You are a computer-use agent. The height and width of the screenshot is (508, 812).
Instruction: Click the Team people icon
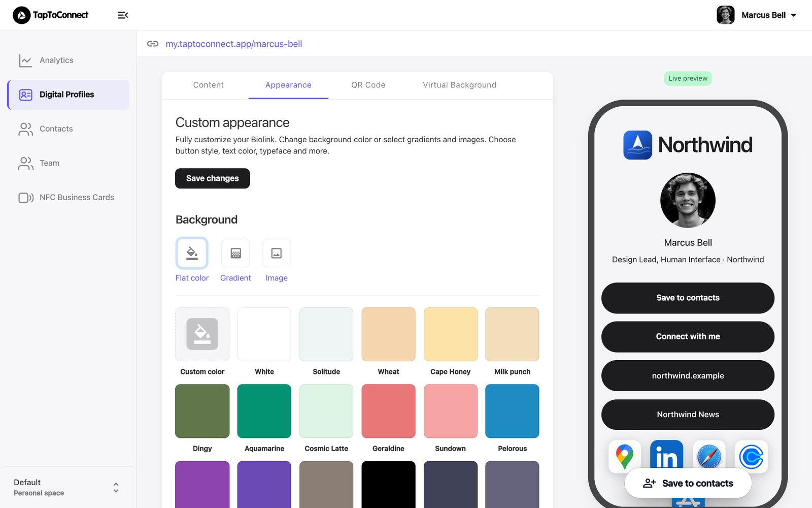[25, 163]
